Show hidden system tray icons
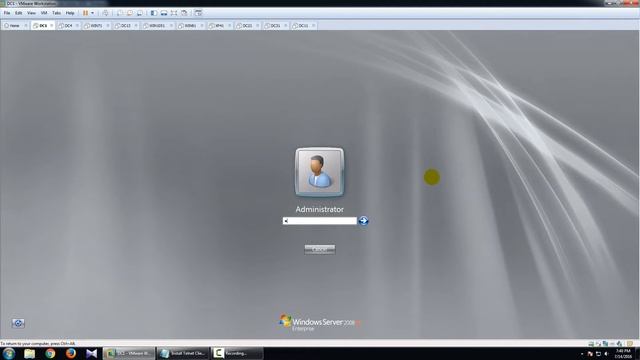This screenshot has height=360, width=640. pos(582,354)
